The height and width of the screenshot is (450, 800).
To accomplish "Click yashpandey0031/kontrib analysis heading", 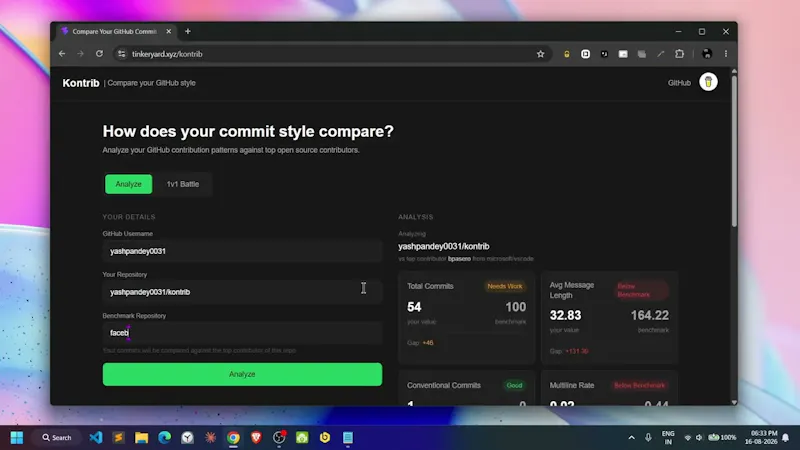I will [443, 246].
